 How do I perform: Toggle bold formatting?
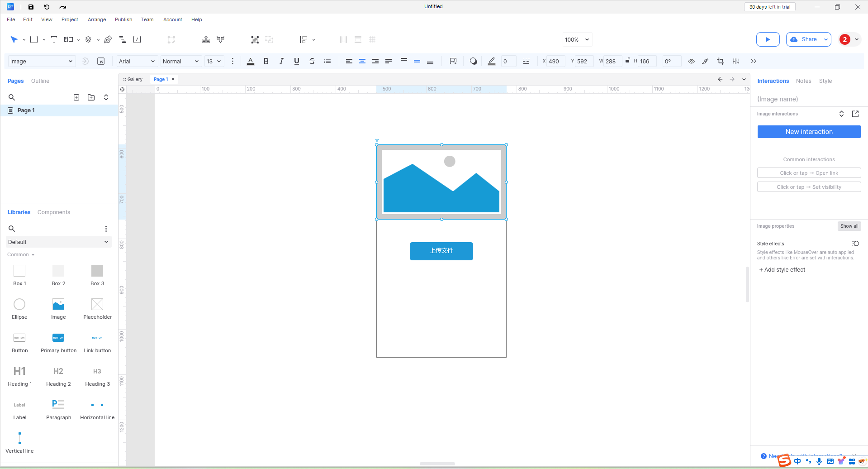click(266, 61)
